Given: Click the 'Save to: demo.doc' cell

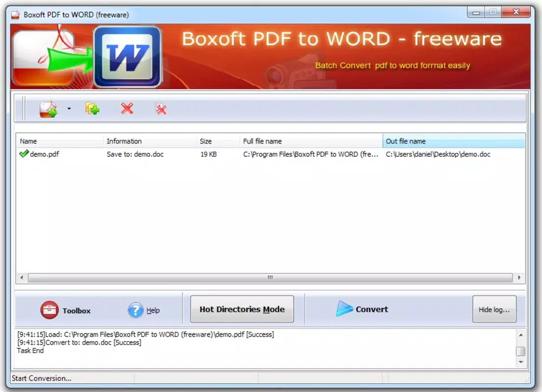Looking at the screenshot, I should pos(135,154).
